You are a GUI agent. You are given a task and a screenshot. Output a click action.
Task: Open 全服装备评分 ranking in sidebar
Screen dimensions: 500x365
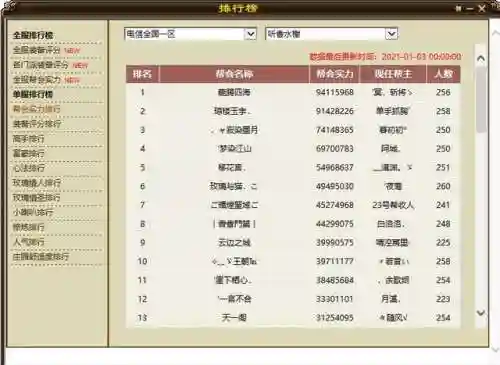[37, 50]
